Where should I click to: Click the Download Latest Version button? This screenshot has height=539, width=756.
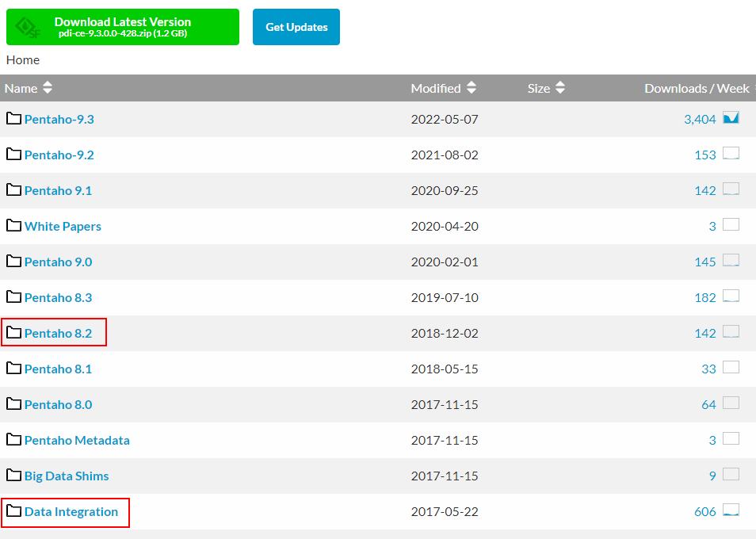pos(123,27)
